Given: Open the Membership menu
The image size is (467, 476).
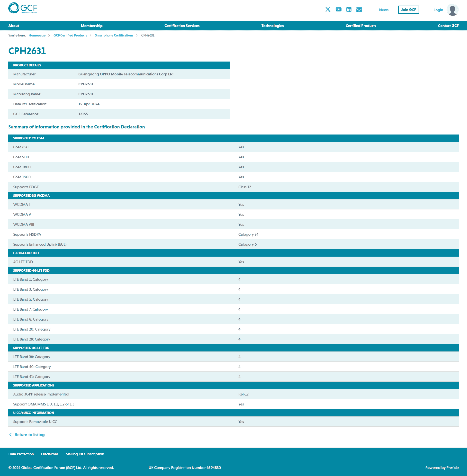Looking at the screenshot, I should click(x=91, y=26).
